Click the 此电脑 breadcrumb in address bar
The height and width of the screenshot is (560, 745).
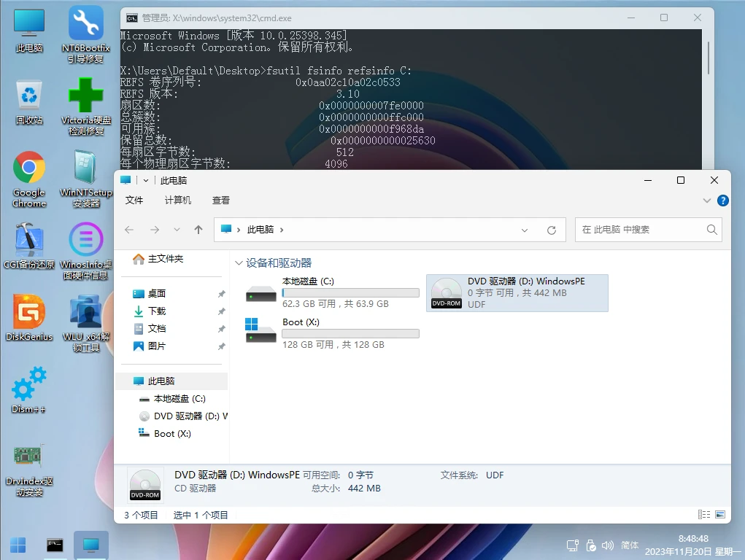coord(260,230)
